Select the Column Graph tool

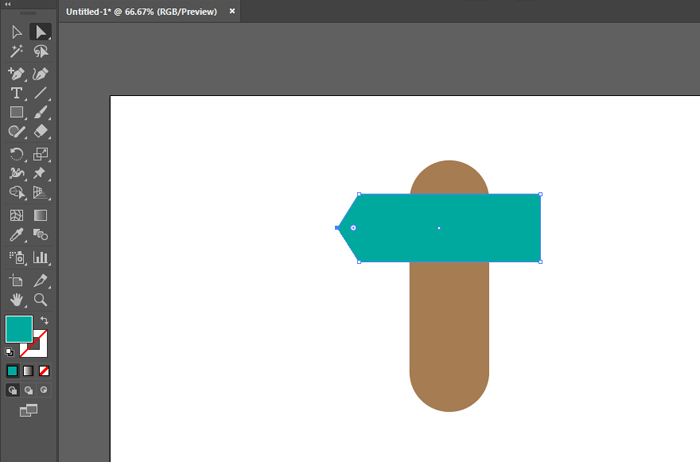point(41,258)
